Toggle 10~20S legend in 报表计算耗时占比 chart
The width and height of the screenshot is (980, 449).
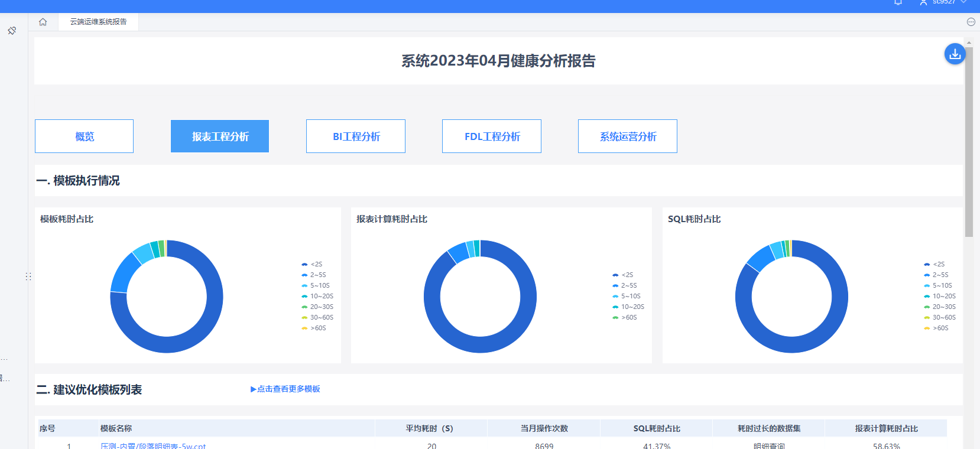click(628, 307)
